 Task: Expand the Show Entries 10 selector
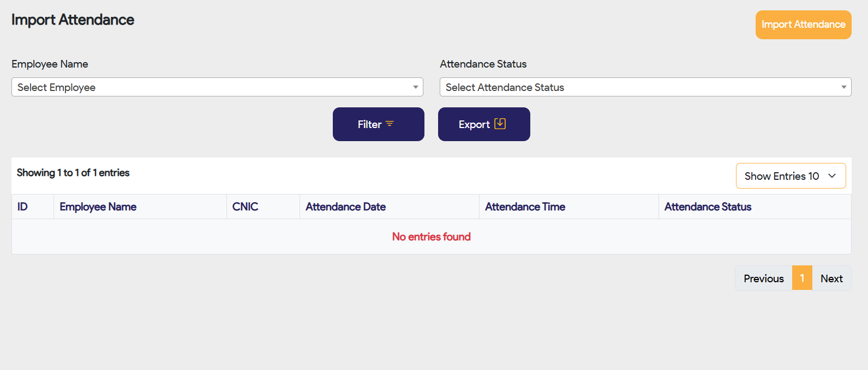(791, 175)
